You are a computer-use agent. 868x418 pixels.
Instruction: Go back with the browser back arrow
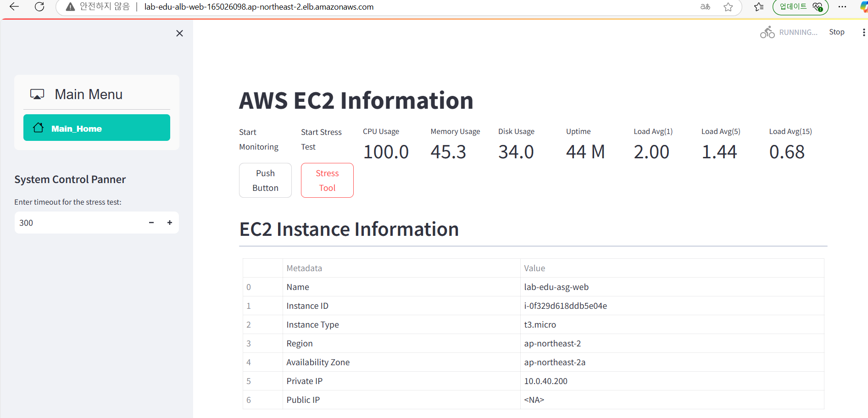pos(14,6)
